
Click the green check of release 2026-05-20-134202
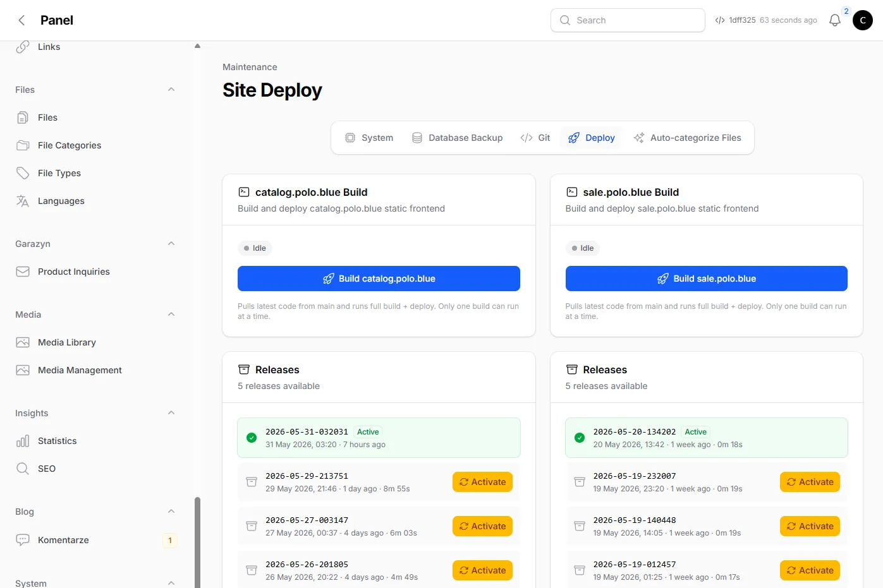(x=579, y=438)
